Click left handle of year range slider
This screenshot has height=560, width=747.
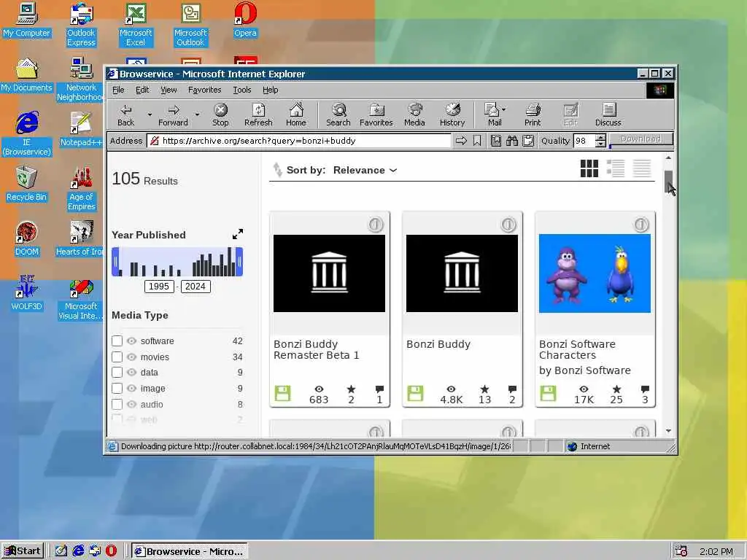point(115,262)
